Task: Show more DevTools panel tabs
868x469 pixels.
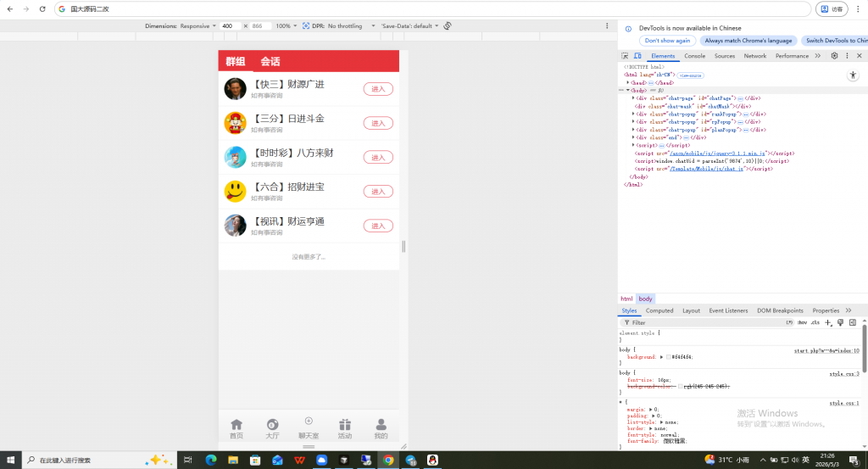Action: [x=818, y=56]
